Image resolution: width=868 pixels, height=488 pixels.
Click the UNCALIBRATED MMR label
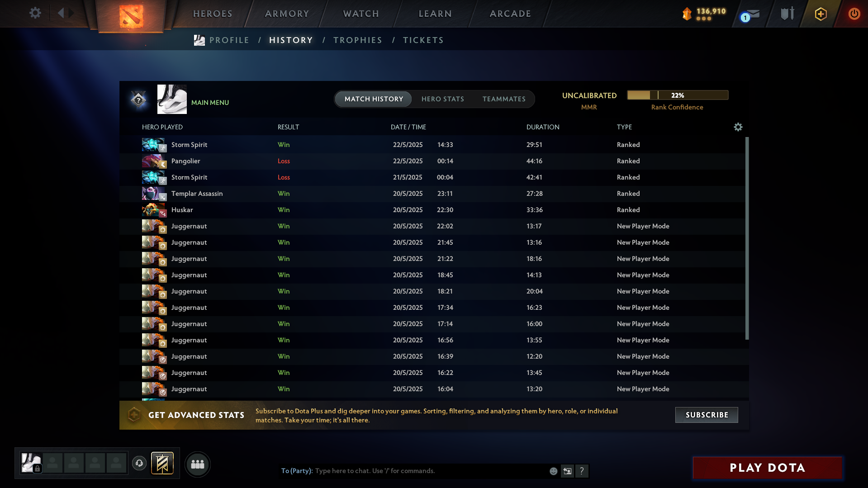589,101
